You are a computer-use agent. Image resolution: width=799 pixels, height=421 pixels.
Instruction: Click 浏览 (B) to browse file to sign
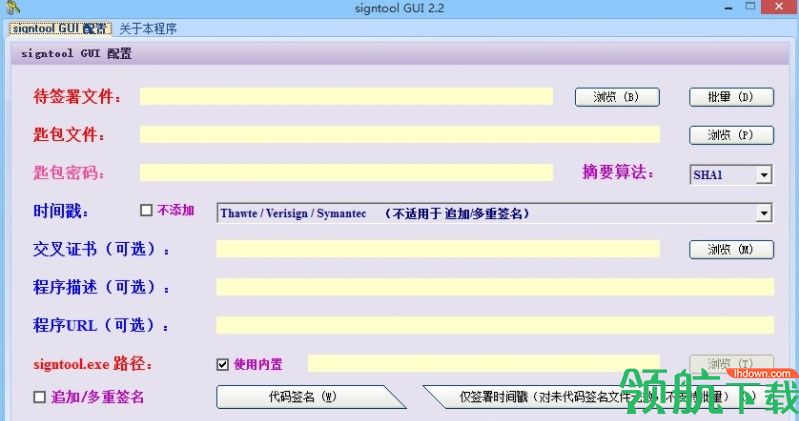[x=617, y=97]
